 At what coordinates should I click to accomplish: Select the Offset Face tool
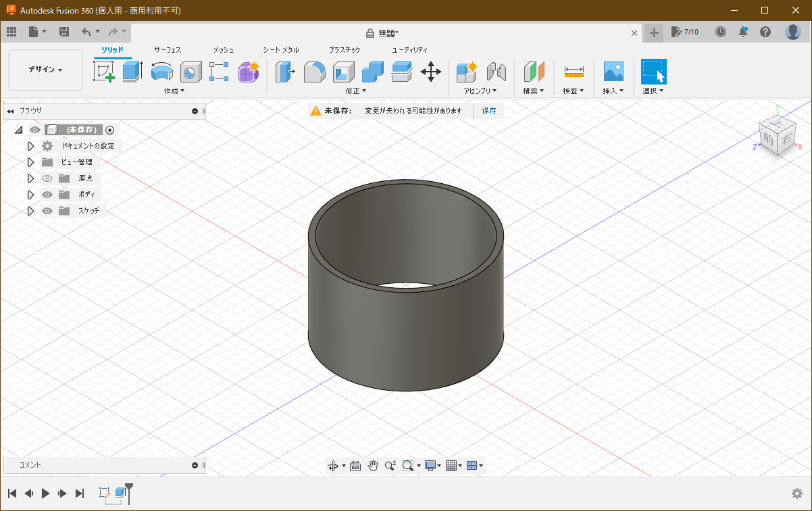[402, 71]
